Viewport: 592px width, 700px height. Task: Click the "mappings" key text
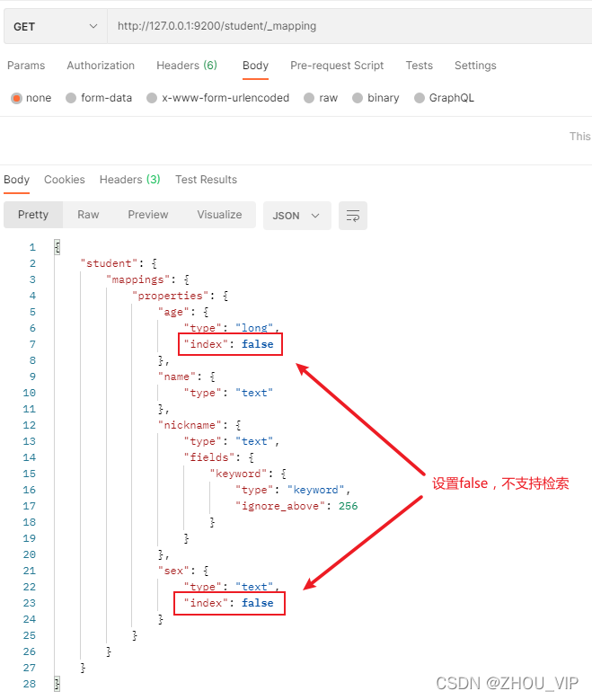click(x=138, y=279)
